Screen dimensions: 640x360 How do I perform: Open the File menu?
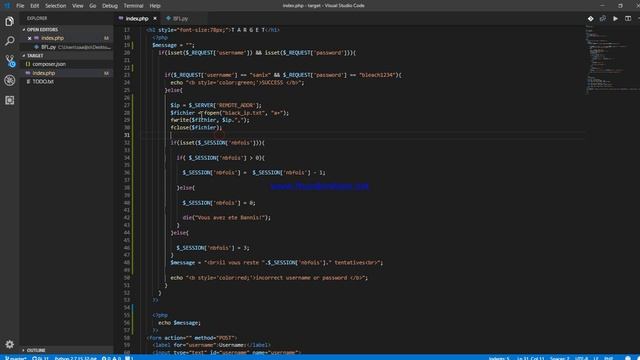[20, 6]
